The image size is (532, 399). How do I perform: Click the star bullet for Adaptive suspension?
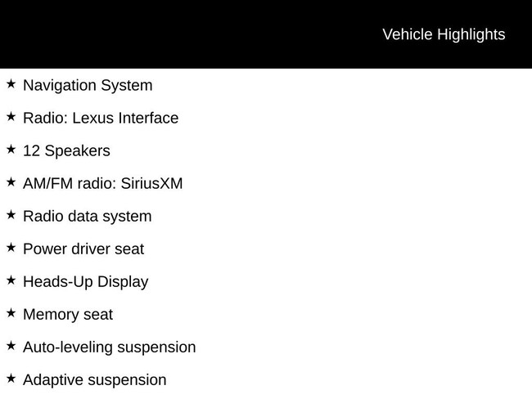11,378
